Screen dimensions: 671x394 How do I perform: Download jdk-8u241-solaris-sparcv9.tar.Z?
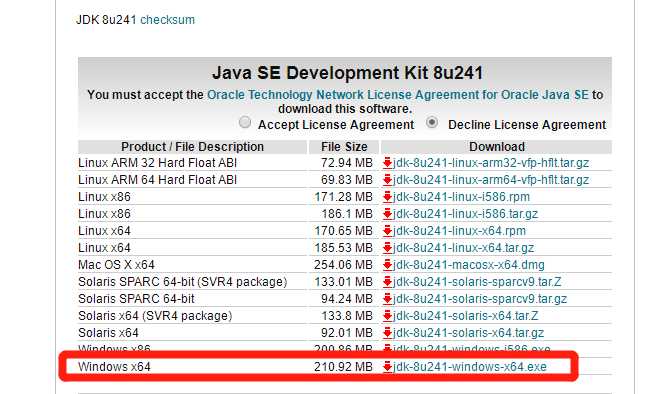(x=477, y=281)
